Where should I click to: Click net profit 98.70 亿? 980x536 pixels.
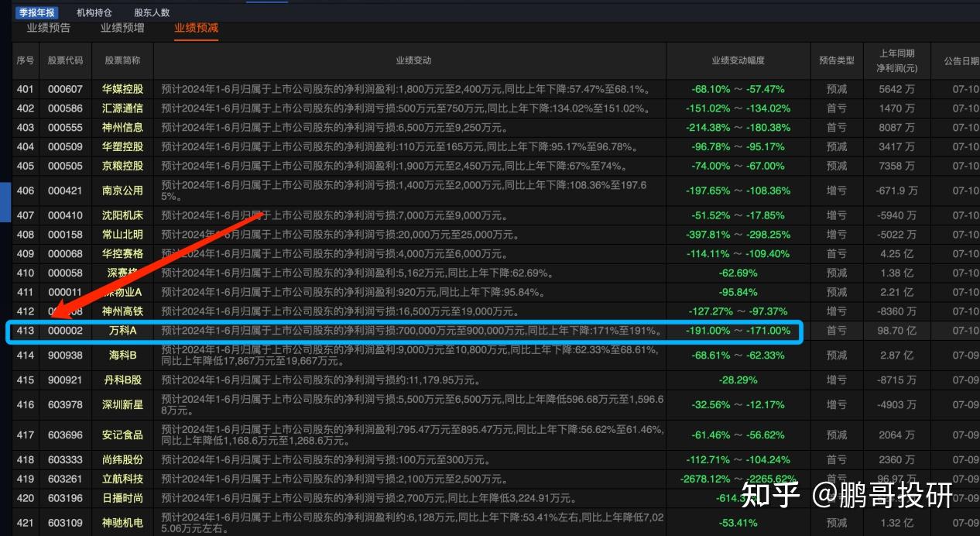pos(896,331)
